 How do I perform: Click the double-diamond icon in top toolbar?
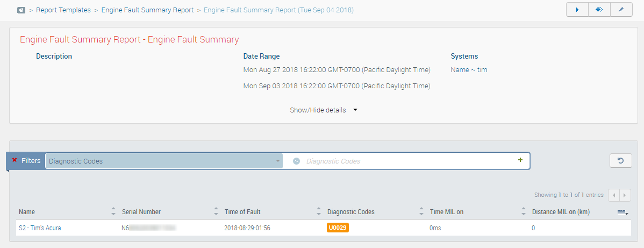click(599, 10)
